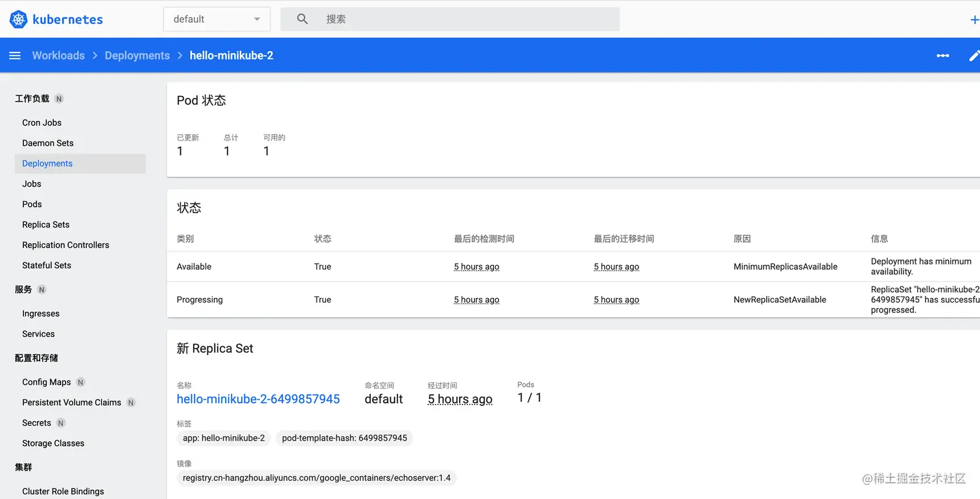The image size is (980, 499).
Task: Click the 原因 column header
Action: click(742, 239)
